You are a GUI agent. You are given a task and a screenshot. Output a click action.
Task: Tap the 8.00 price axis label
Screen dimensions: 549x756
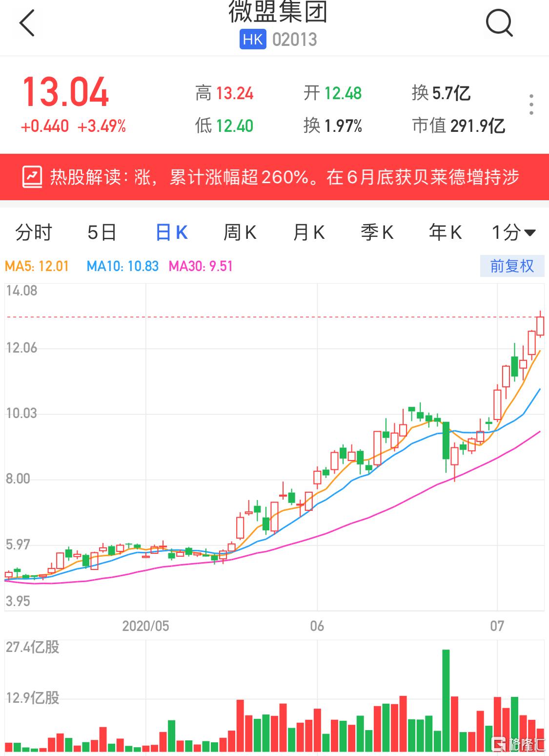click(x=18, y=479)
